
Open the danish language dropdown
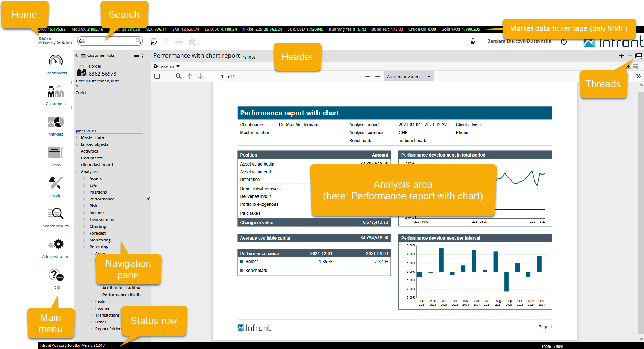(x=170, y=67)
